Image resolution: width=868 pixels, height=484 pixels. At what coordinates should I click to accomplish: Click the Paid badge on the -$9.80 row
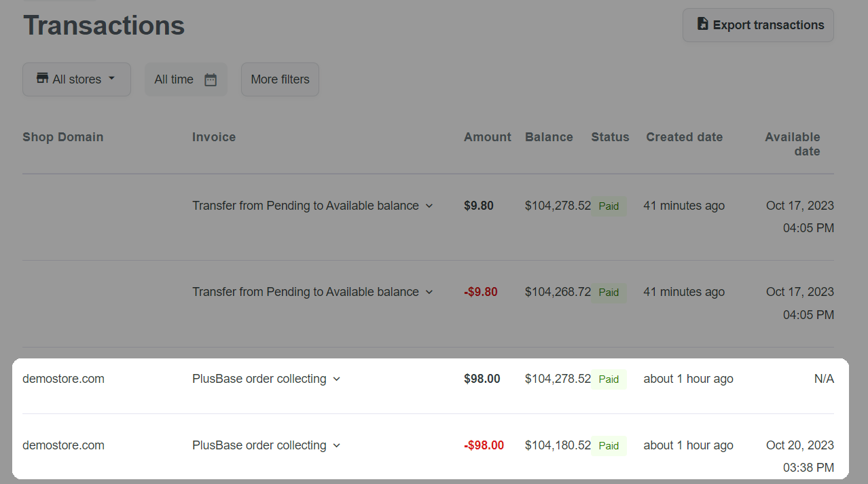609,292
